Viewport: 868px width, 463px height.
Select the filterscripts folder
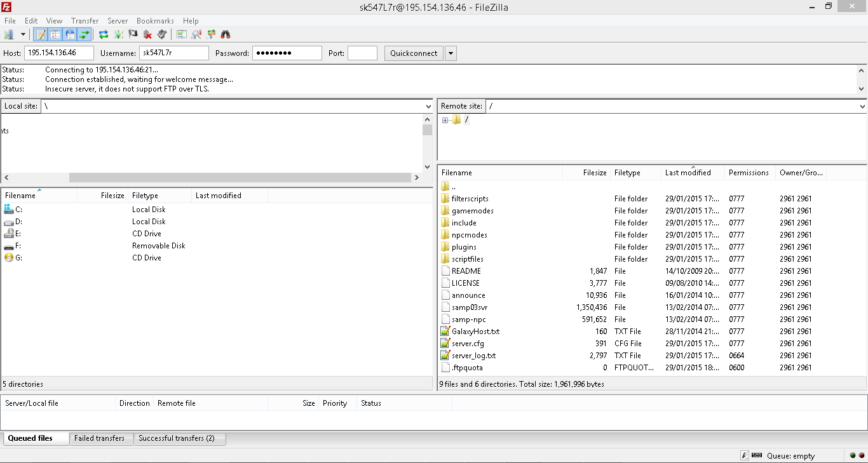pyautogui.click(x=470, y=199)
